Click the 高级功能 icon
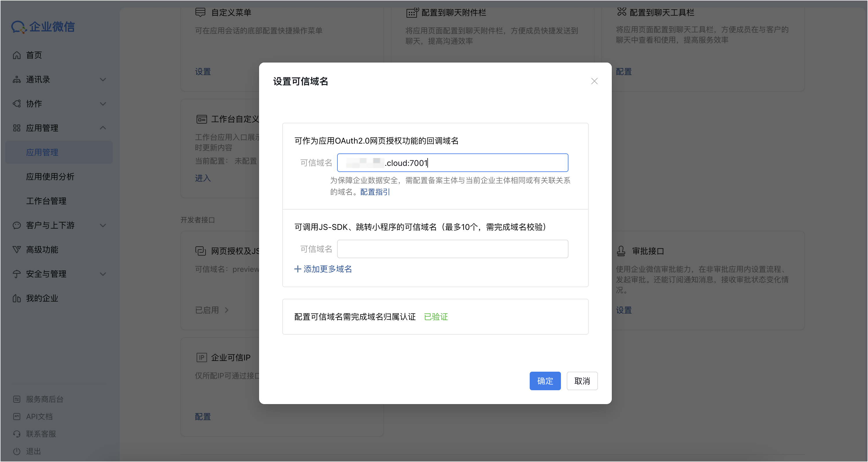868x462 pixels. pos(16,250)
